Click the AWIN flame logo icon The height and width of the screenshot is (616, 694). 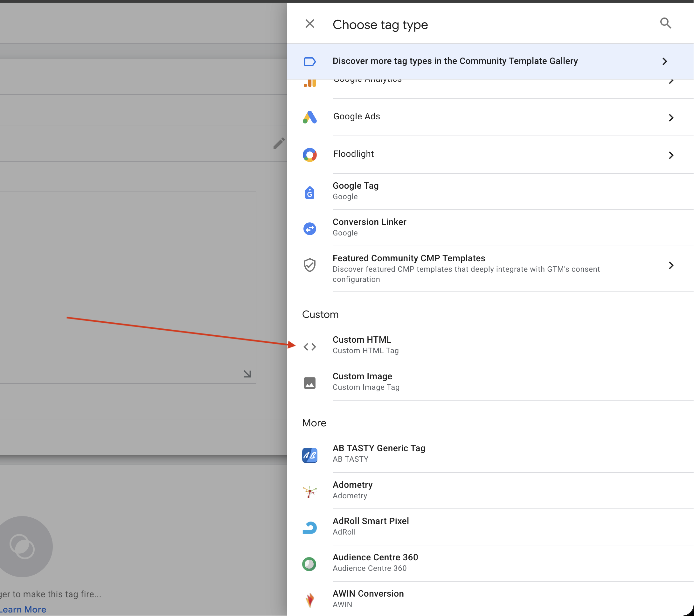[310, 600]
